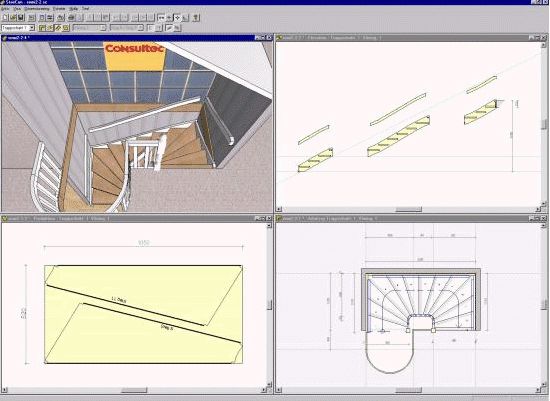This screenshot has width=550, height=401.
Task: Select the crosshair pan tool icon
Action: 177,17
